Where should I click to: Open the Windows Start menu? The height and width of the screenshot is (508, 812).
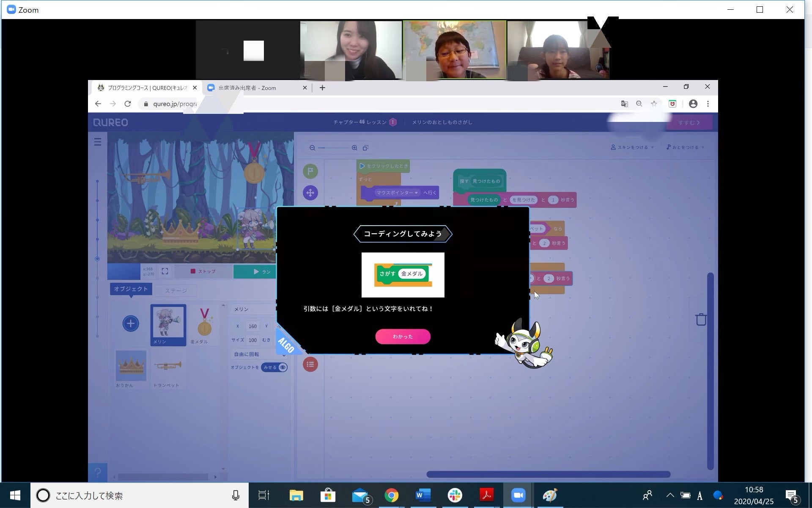click(x=15, y=495)
